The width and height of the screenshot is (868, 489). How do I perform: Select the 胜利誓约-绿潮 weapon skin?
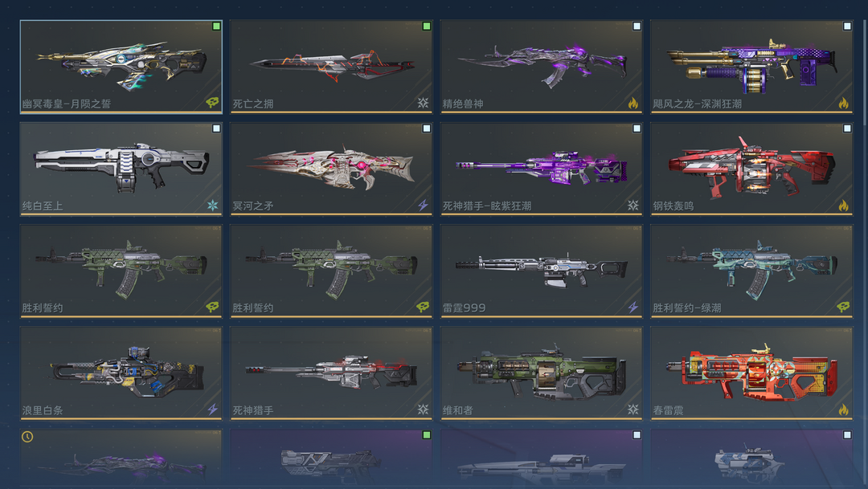[751, 271]
